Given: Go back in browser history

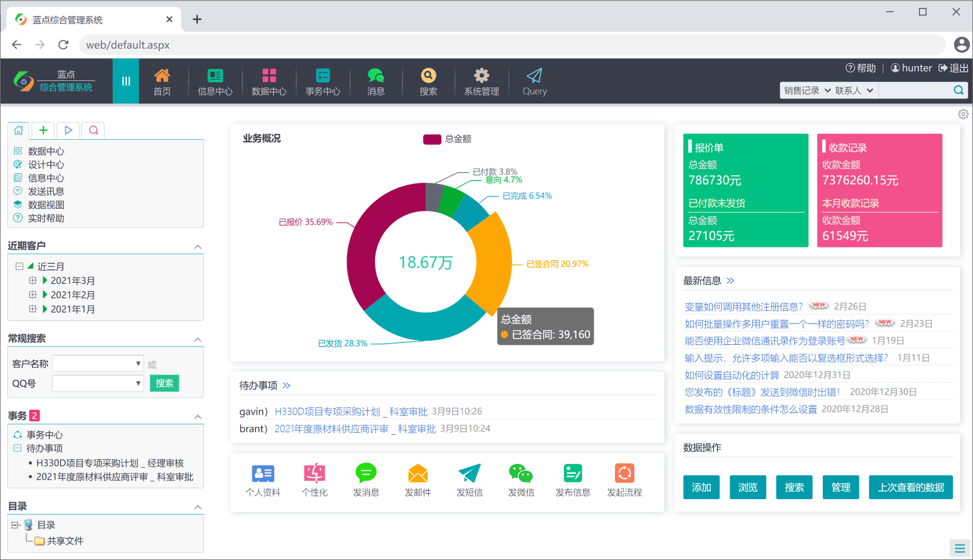Looking at the screenshot, I should click(16, 44).
